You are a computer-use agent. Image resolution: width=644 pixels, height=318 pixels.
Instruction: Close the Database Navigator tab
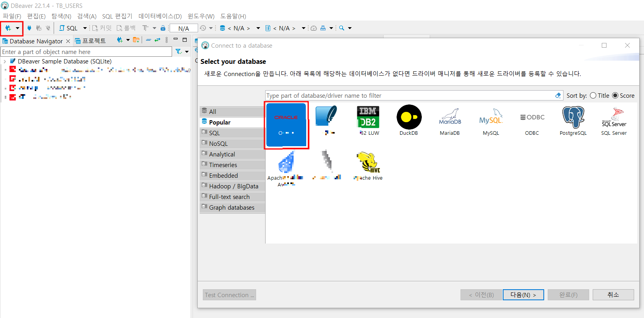point(68,41)
